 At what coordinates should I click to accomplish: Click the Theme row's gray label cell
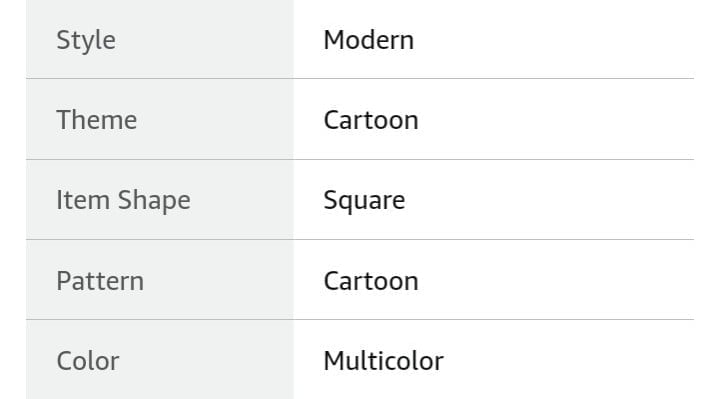tap(160, 119)
